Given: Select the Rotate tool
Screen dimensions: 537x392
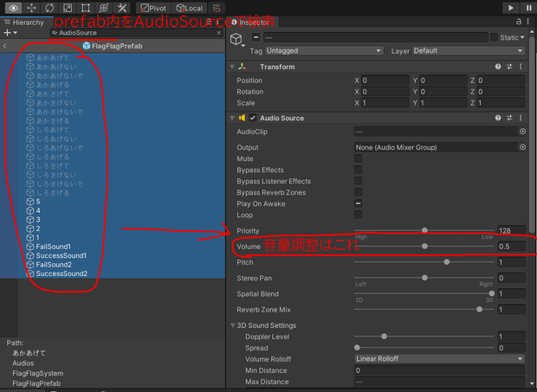Looking at the screenshot, I should point(49,8).
